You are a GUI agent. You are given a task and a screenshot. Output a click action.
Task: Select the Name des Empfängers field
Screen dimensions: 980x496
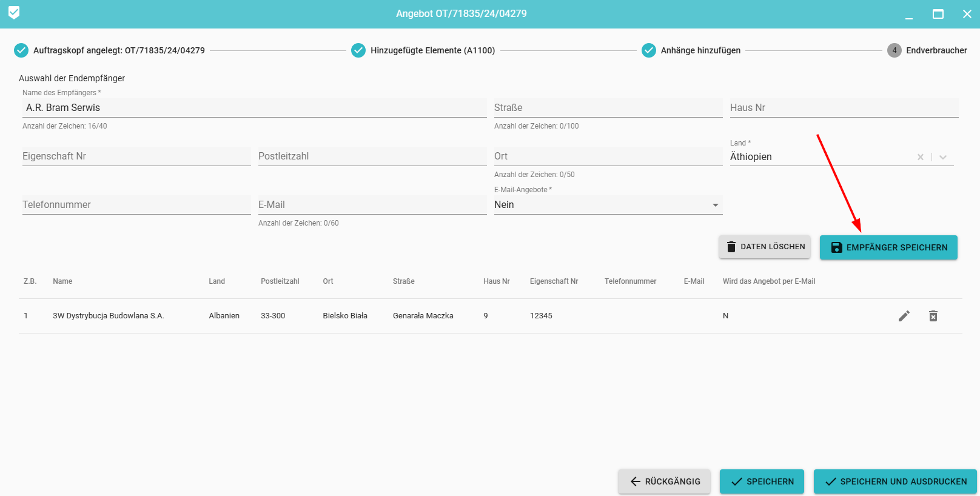tap(254, 108)
